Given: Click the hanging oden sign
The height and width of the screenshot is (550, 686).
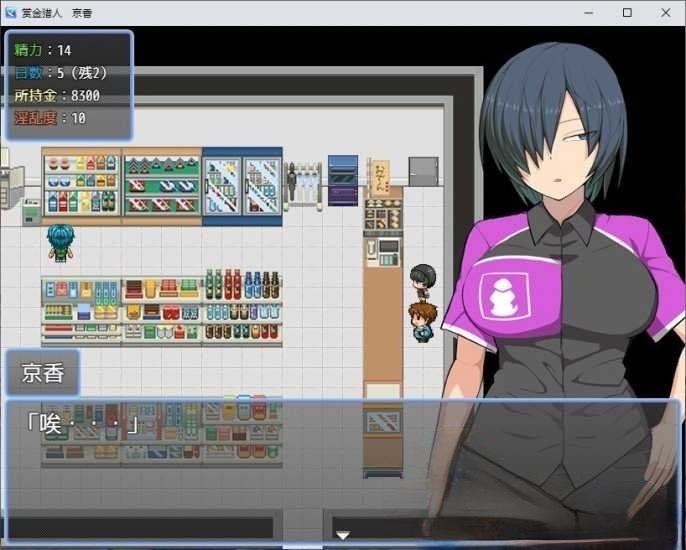Looking at the screenshot, I should (379, 178).
